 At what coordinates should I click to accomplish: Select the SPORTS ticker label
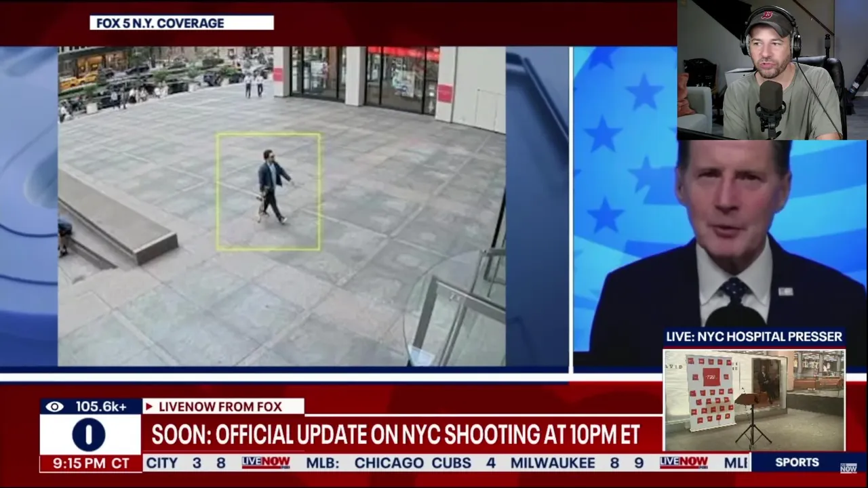tap(797, 462)
